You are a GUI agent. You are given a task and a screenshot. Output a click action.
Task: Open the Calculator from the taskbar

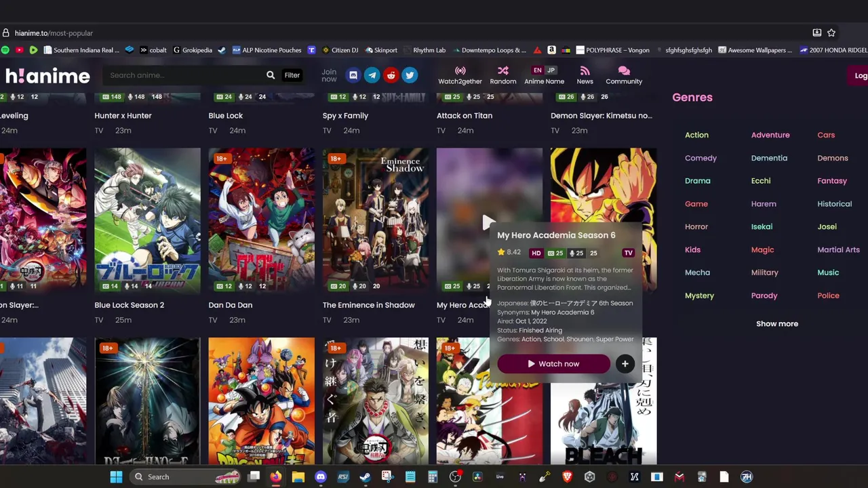click(x=432, y=476)
